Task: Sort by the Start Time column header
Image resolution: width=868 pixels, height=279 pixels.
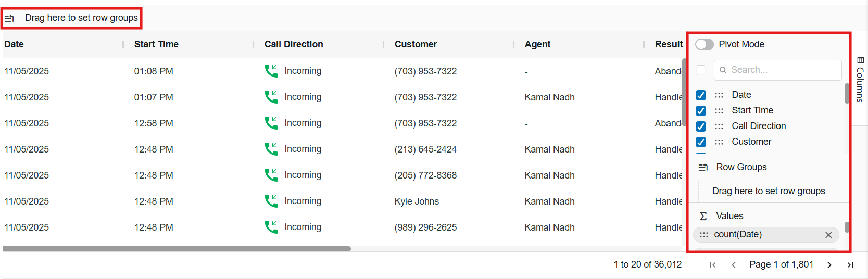Action: pos(156,45)
